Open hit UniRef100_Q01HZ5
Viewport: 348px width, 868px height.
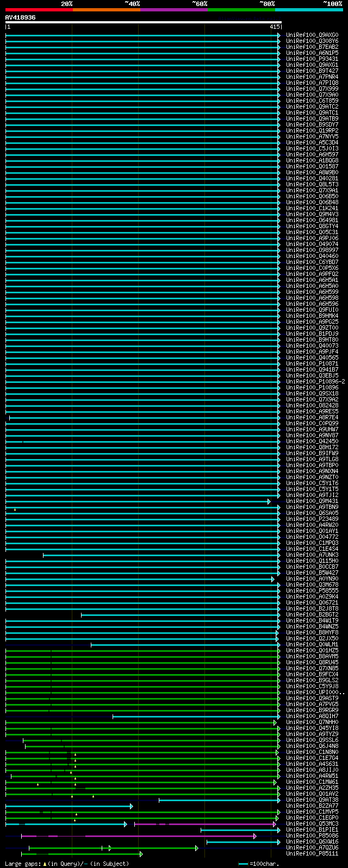(312, 651)
